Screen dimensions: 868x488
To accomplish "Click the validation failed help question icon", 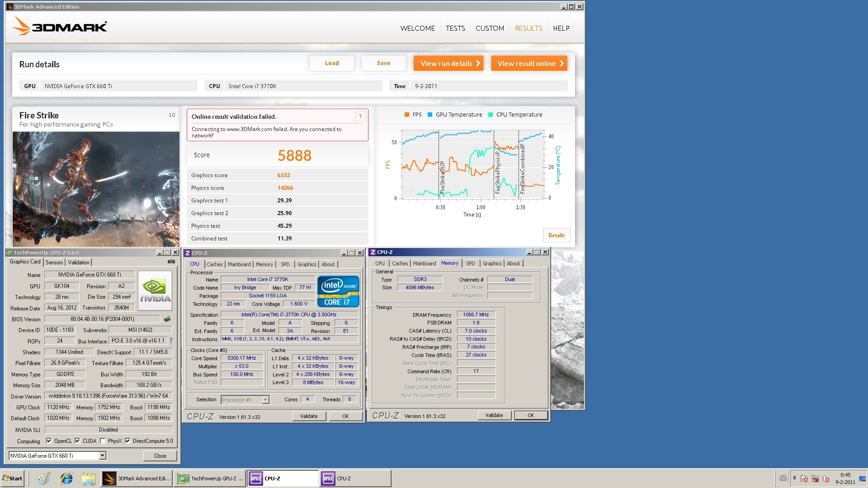I will click(x=360, y=117).
